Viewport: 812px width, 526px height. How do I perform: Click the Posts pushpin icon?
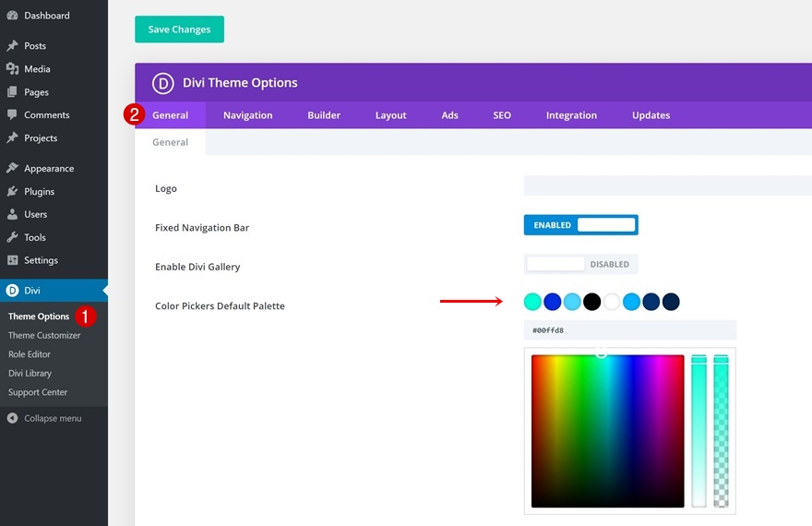12,46
